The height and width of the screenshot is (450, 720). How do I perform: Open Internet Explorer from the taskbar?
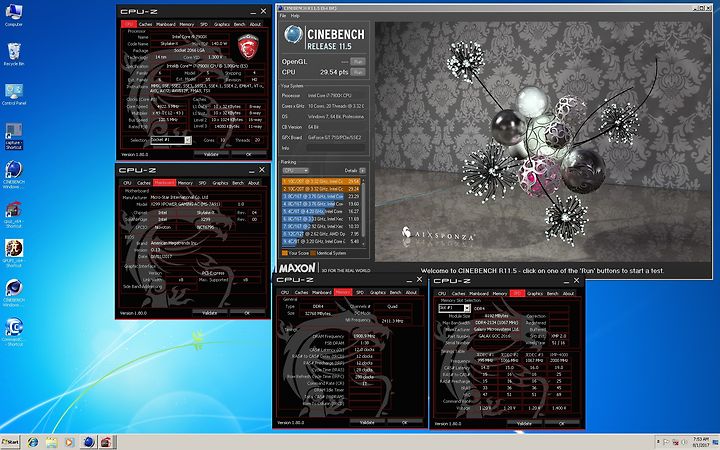point(33,442)
